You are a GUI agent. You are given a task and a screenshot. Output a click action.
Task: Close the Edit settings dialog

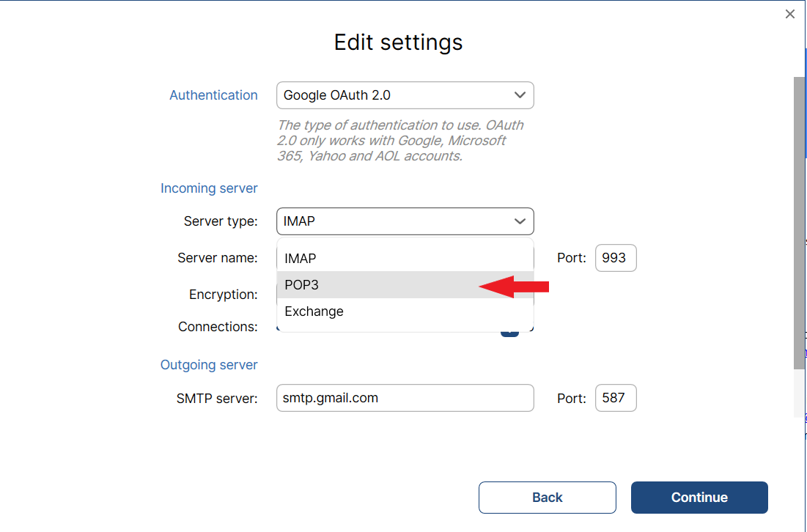pyautogui.click(x=789, y=13)
